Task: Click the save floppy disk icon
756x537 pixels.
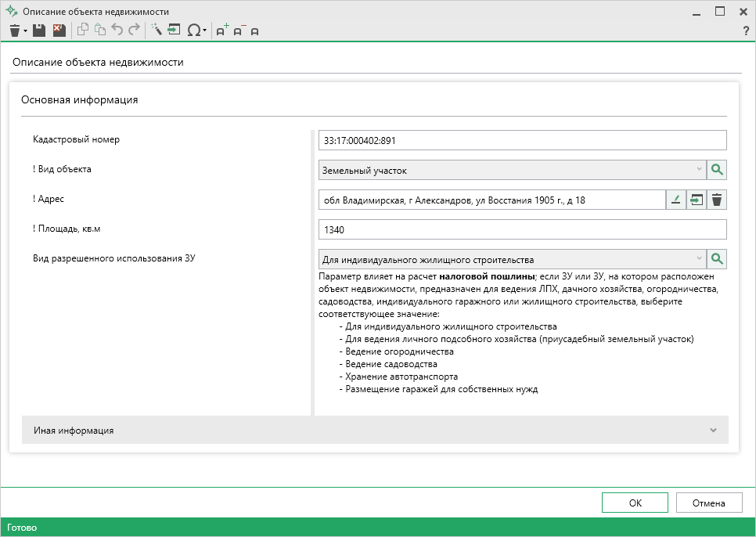Action: tap(39, 31)
